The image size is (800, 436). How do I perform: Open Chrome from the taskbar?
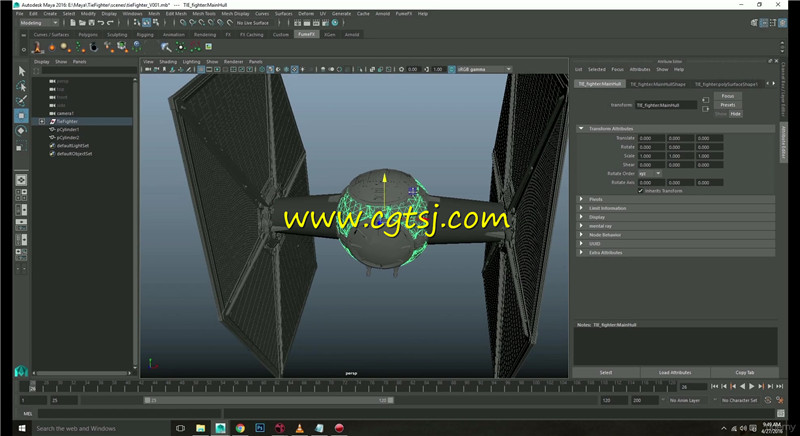240,428
